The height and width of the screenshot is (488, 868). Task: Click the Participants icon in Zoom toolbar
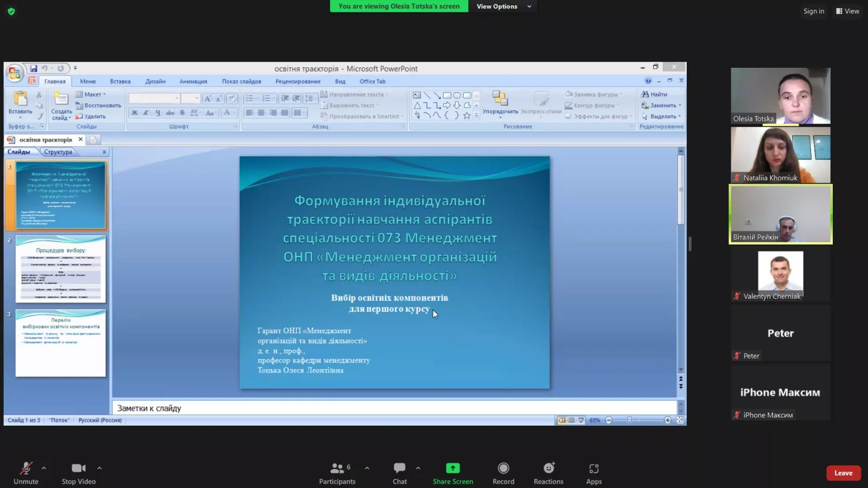337,468
